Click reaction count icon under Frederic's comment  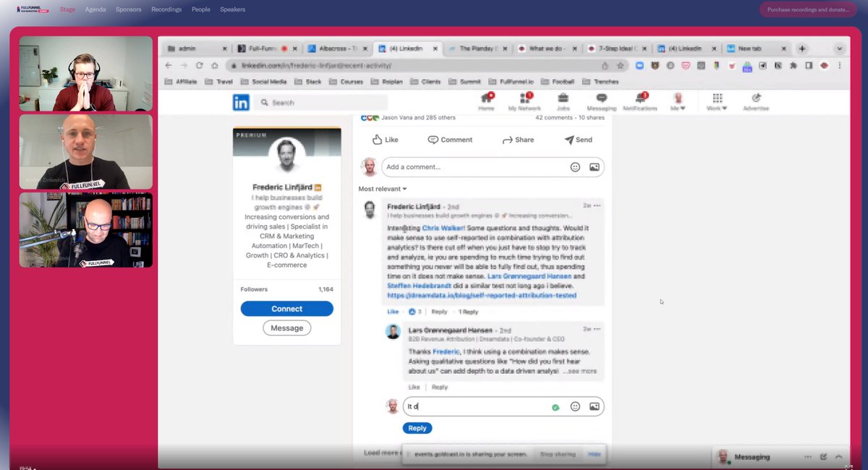click(412, 312)
